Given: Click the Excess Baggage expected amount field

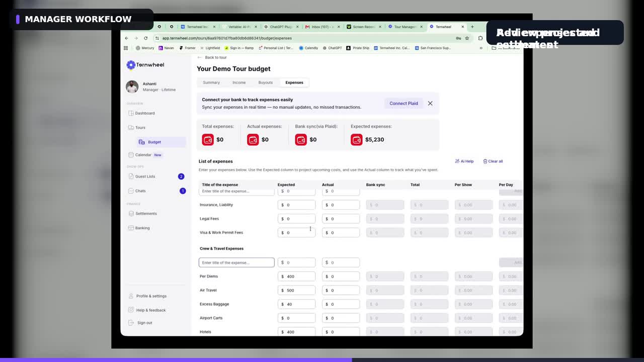Looking at the screenshot, I should [297, 304].
